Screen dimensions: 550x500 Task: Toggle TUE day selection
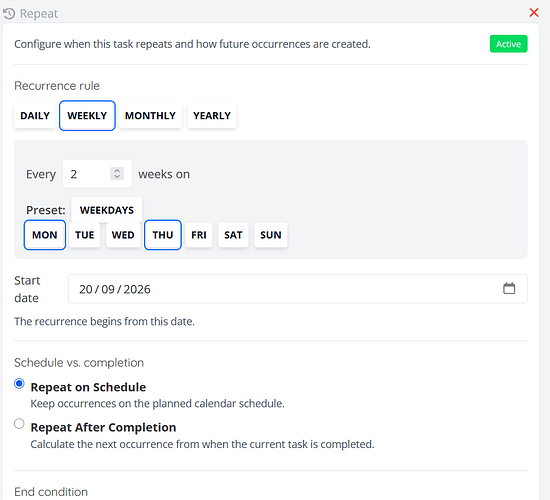click(85, 235)
